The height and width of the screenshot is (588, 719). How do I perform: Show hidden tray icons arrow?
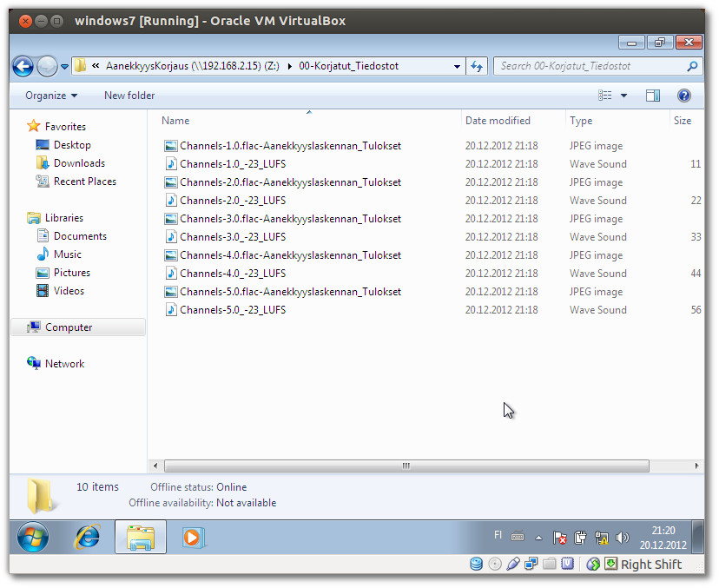click(538, 538)
